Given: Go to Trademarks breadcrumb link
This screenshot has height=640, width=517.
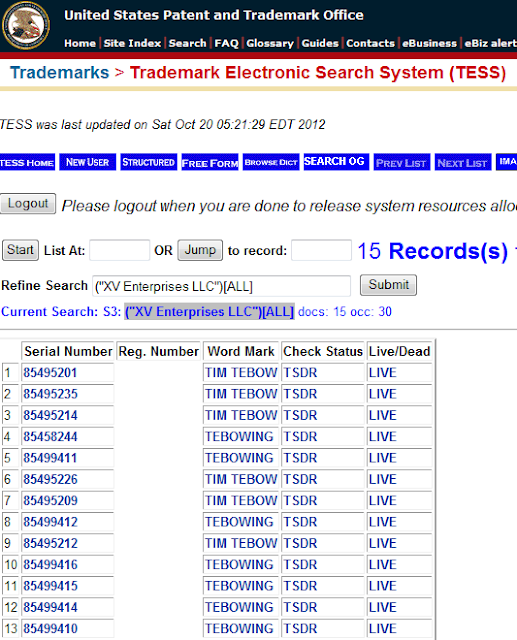Looking at the screenshot, I should click(60, 73).
